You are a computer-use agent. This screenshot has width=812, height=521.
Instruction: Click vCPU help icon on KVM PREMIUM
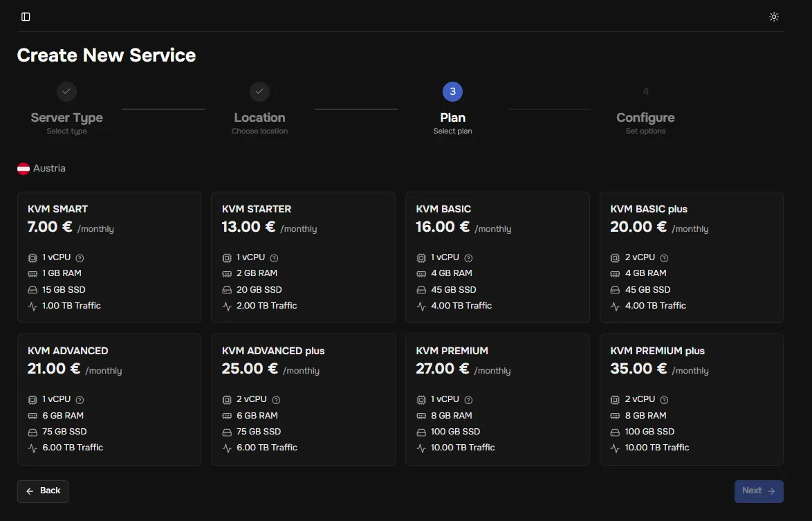pyautogui.click(x=468, y=400)
